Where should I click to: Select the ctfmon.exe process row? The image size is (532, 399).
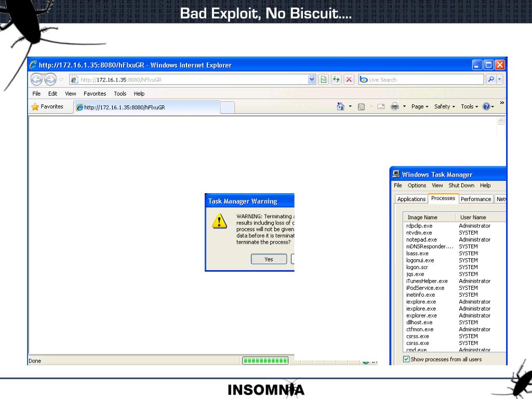(x=455, y=329)
